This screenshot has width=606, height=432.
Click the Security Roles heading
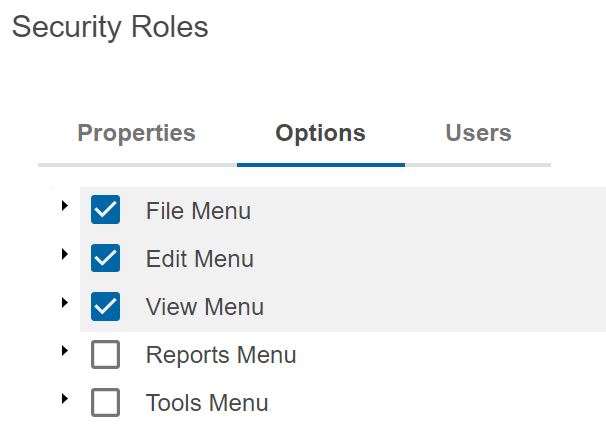[x=110, y=27]
